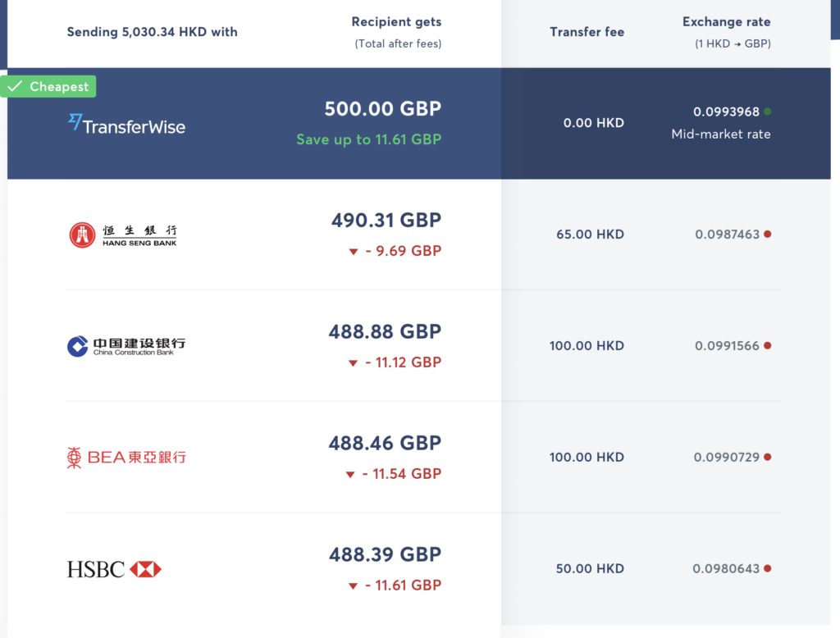Viewport: 840px width, 638px height.
Task: Click the Hang Seng Bank logo
Action: [123, 235]
